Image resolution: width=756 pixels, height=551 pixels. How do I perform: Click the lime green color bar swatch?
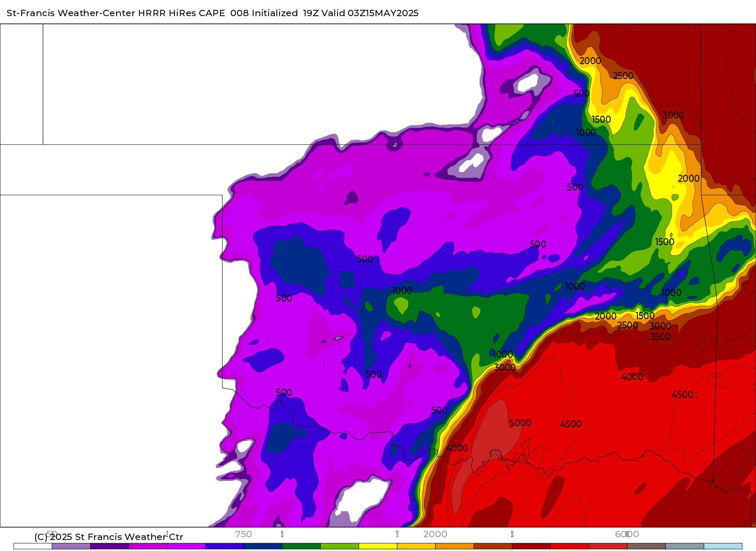click(x=339, y=546)
